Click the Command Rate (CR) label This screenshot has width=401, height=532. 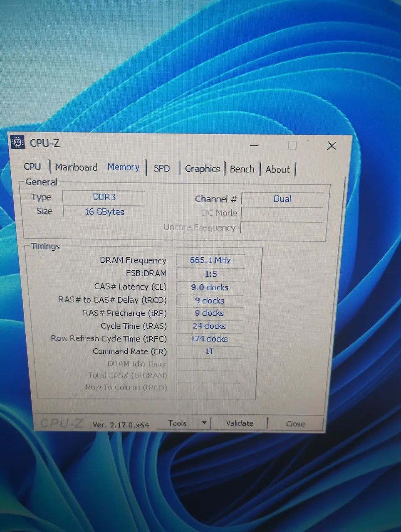(x=130, y=351)
